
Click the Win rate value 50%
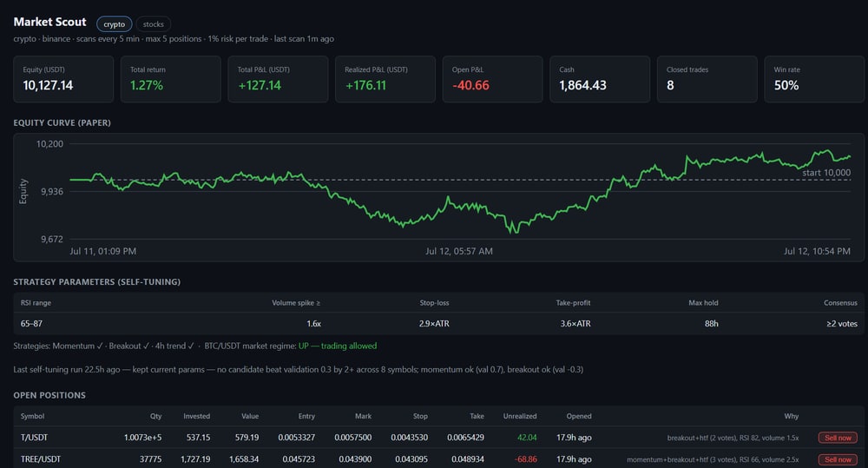pos(786,85)
